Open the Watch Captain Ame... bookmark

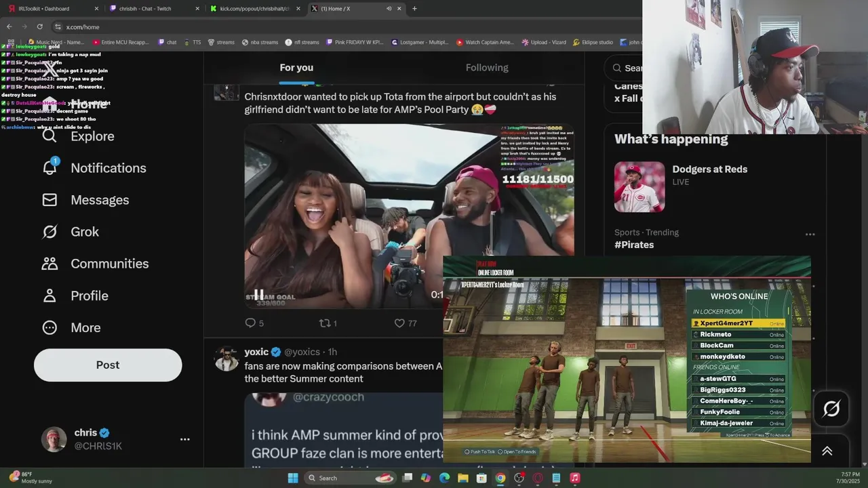[x=485, y=42]
